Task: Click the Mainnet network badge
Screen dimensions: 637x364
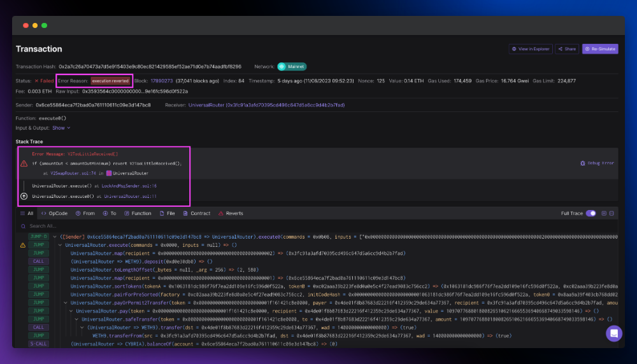Action: coord(292,66)
